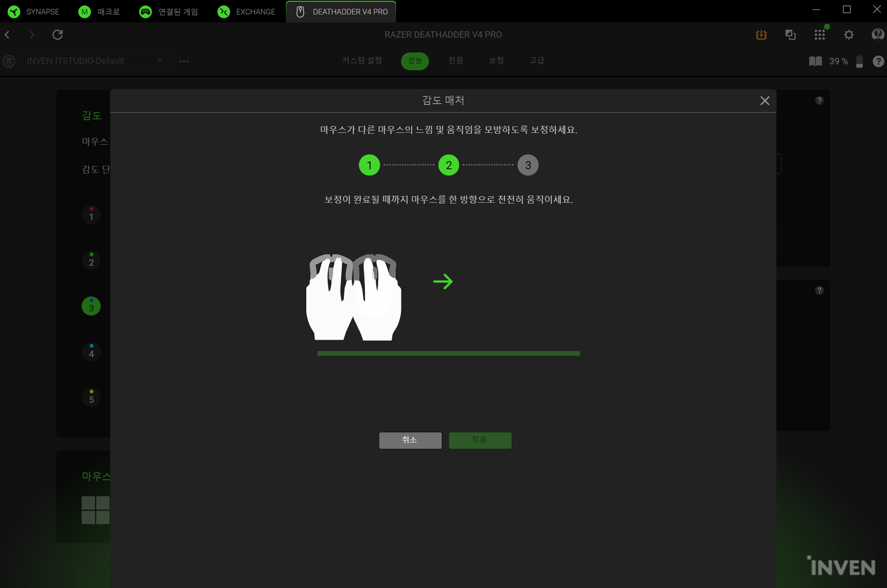This screenshot has height=588, width=887.
Task: Click the help question mark near battery
Action: 878,61
